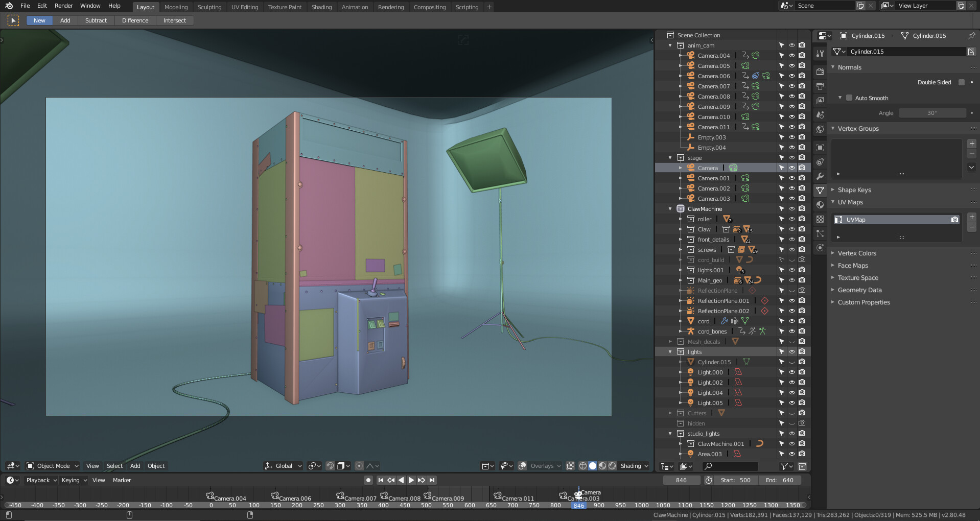Click the Auto Smooth Angle field

pos(932,113)
